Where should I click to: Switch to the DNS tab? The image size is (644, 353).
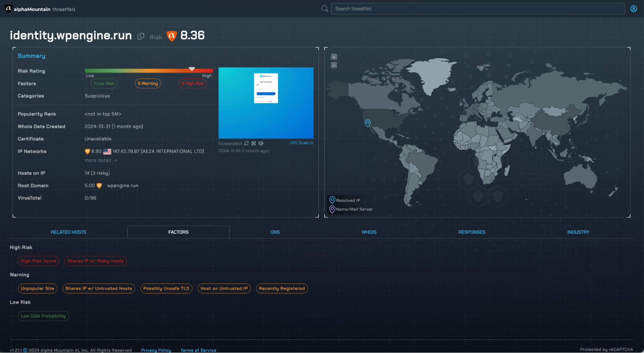click(275, 232)
